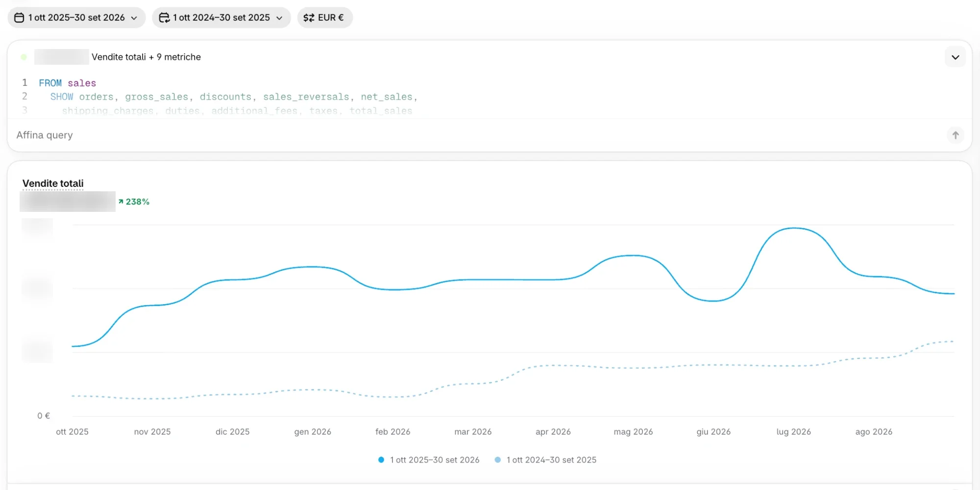The width and height of the screenshot is (980, 490).
Task: Click the calendar icon in date range
Action: point(19,18)
